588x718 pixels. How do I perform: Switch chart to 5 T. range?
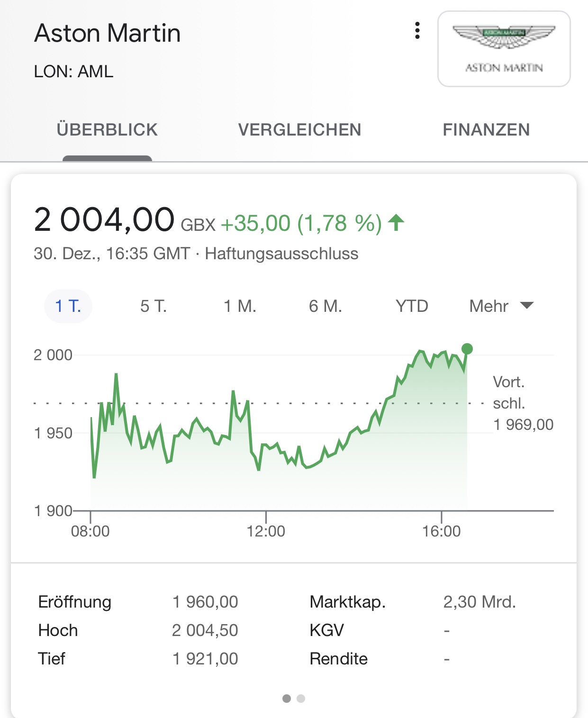(154, 306)
